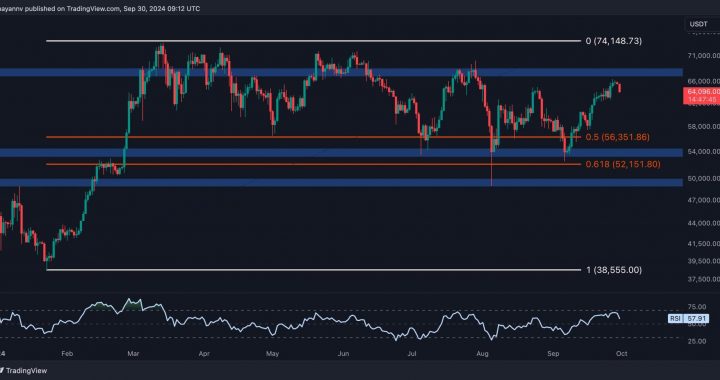Click the 71,000.00 price axis label
The width and height of the screenshot is (720, 380).
click(x=703, y=56)
